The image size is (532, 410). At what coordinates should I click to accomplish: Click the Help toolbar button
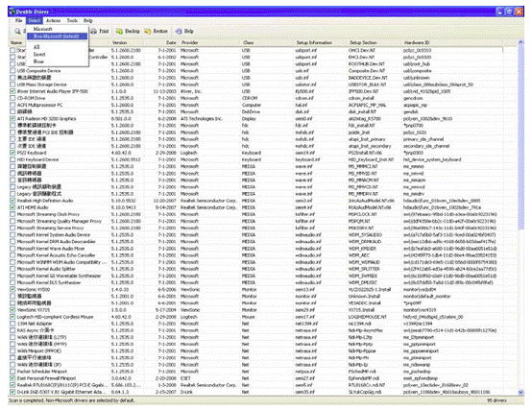click(x=184, y=31)
